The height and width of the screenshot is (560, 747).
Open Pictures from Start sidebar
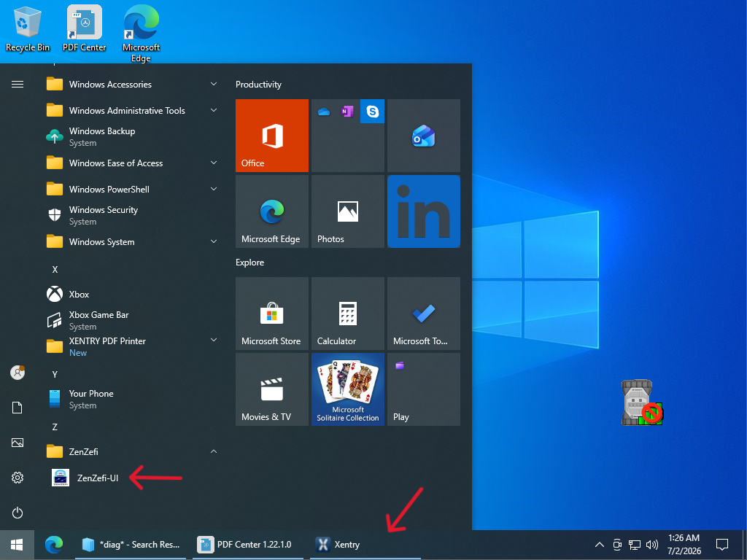point(18,443)
